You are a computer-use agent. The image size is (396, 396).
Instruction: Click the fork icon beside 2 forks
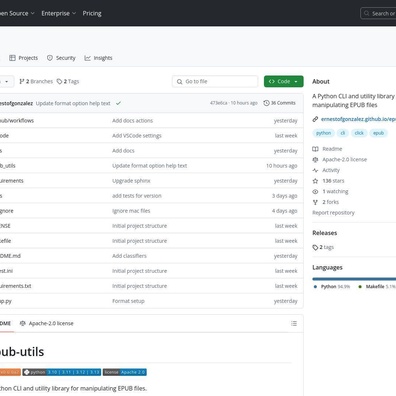(315, 202)
